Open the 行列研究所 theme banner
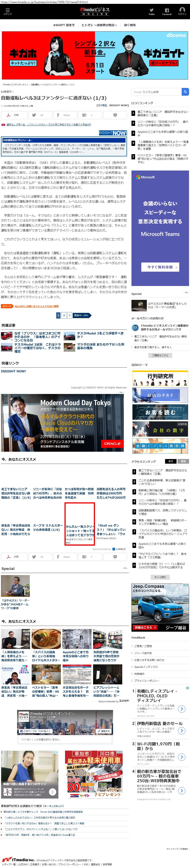 point(160,378)
